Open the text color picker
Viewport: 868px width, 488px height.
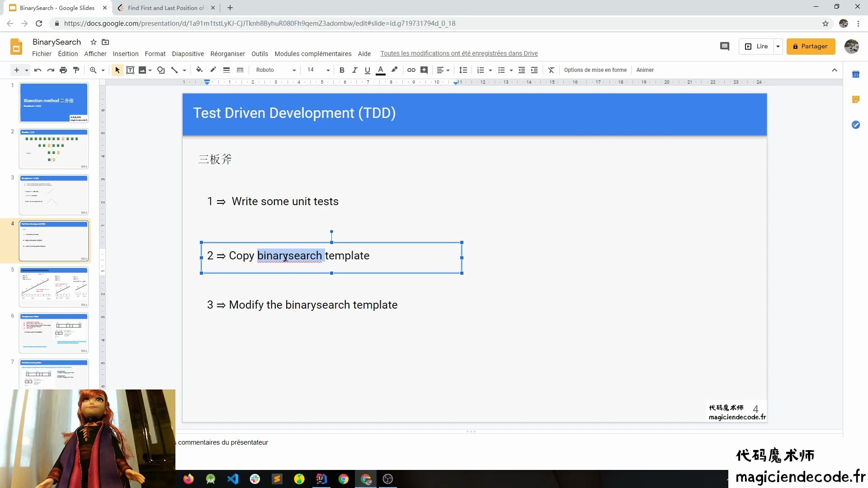[381, 70]
